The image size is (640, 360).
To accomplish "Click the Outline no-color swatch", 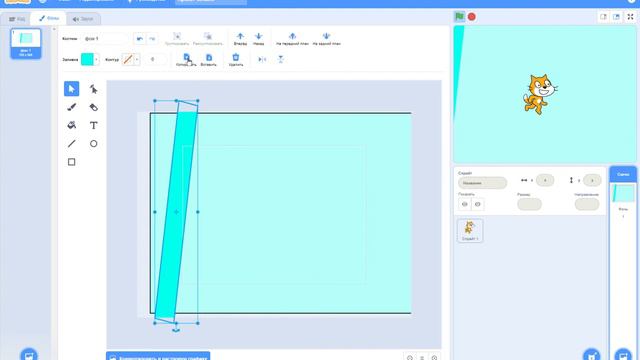I will point(127,60).
